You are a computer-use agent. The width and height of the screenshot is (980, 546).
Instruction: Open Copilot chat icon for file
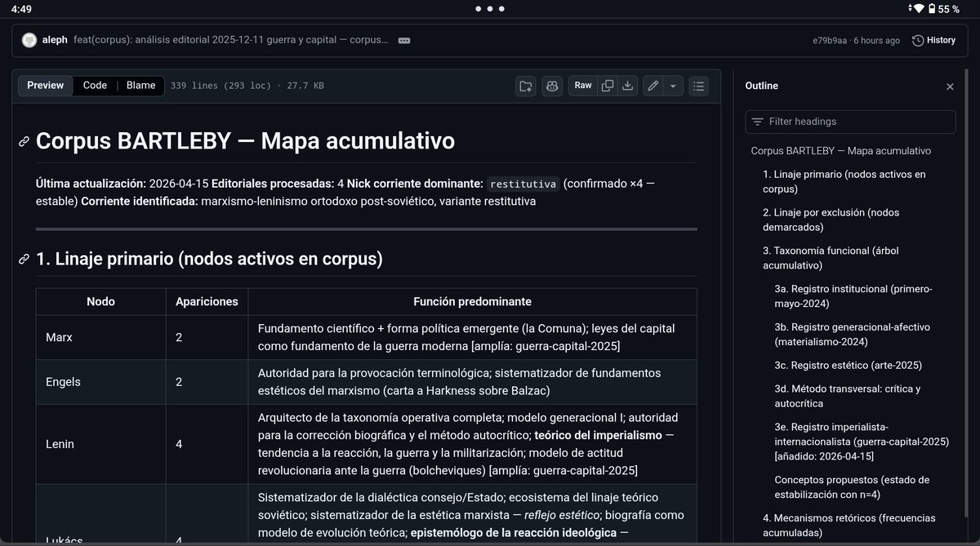point(553,86)
